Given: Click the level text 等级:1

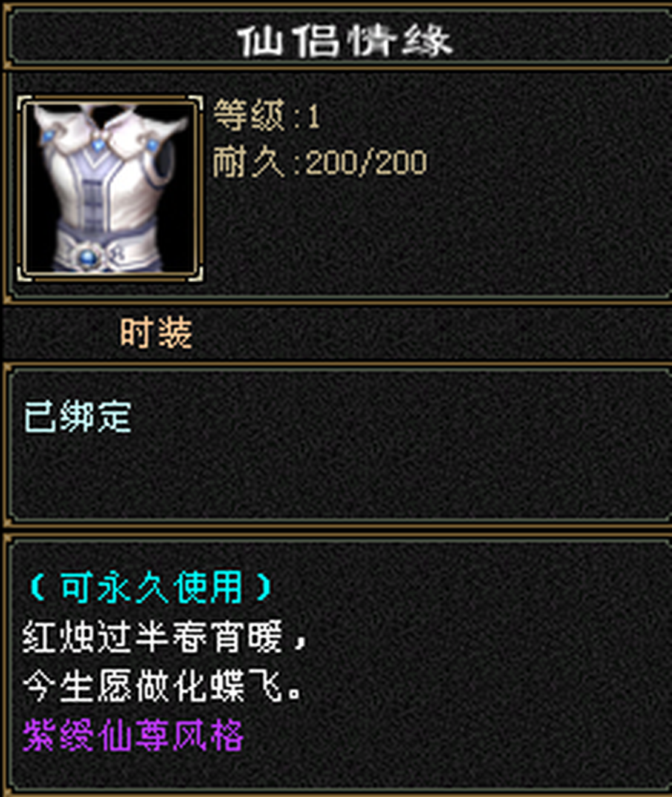Looking at the screenshot, I should (266, 115).
